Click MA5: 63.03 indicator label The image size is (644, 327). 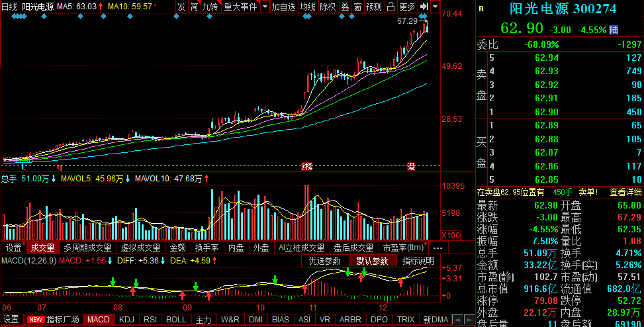(80, 7)
